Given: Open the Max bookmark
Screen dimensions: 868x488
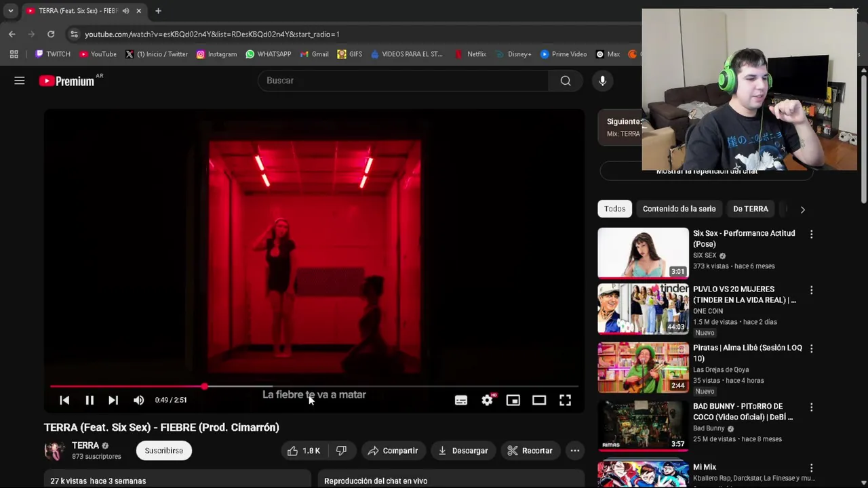Looking at the screenshot, I should pos(608,54).
